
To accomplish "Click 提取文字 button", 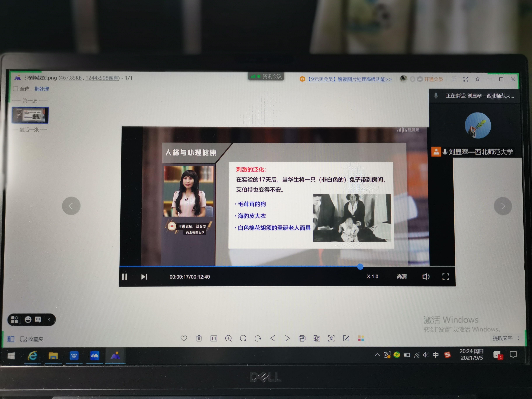I will coord(502,338).
